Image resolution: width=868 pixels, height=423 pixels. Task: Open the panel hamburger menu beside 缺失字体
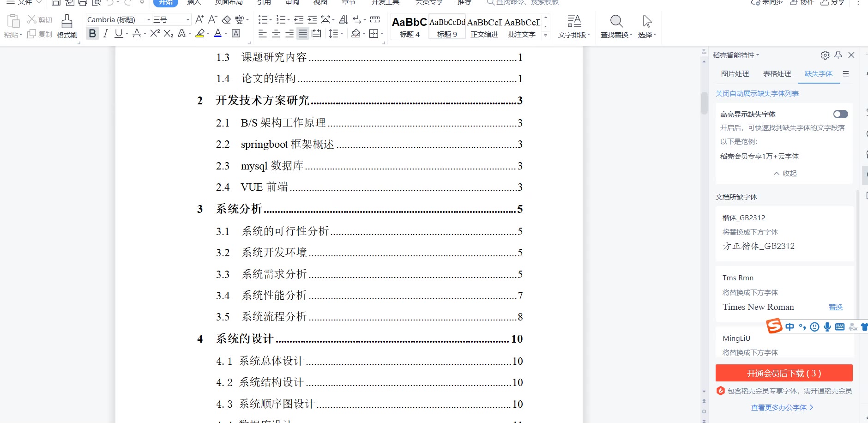pyautogui.click(x=846, y=74)
